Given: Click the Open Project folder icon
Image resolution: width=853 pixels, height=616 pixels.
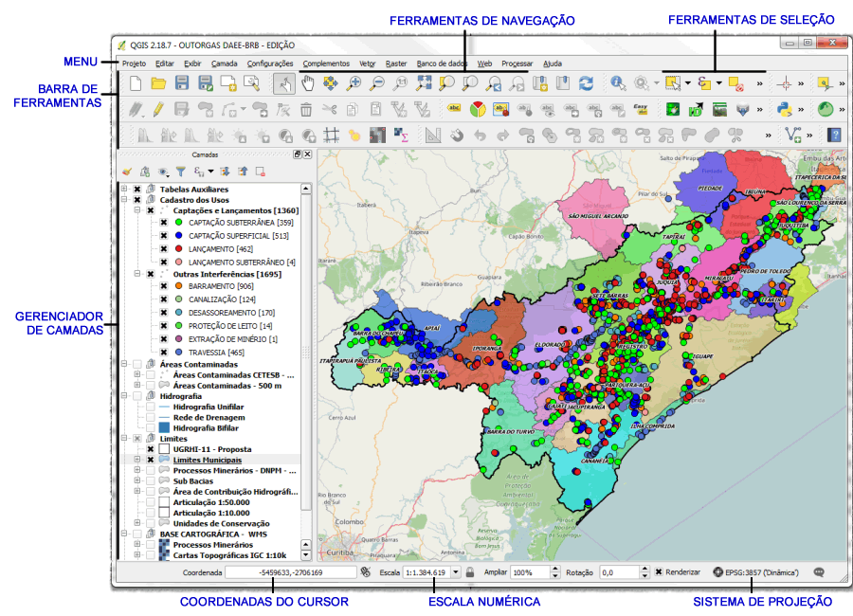Looking at the screenshot, I should [x=158, y=84].
